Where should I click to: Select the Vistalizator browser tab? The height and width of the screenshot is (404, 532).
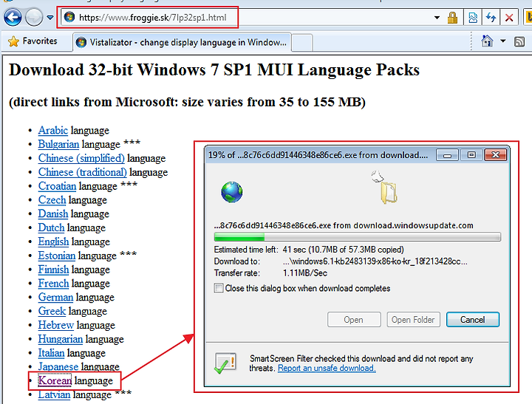(182, 42)
